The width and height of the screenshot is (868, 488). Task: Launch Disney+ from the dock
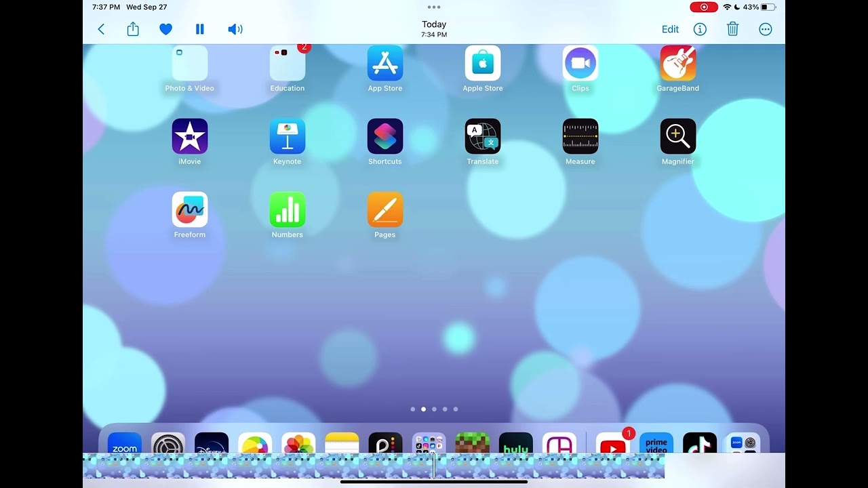(212, 443)
